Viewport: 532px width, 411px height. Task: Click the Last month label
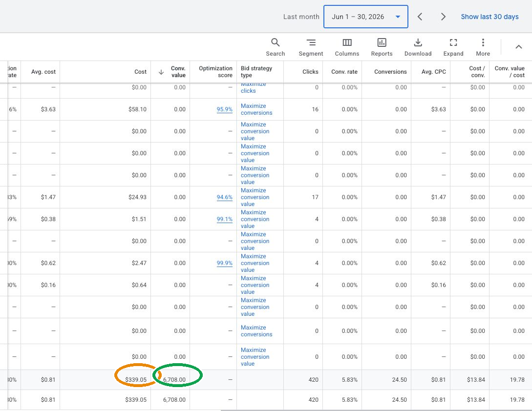point(301,17)
